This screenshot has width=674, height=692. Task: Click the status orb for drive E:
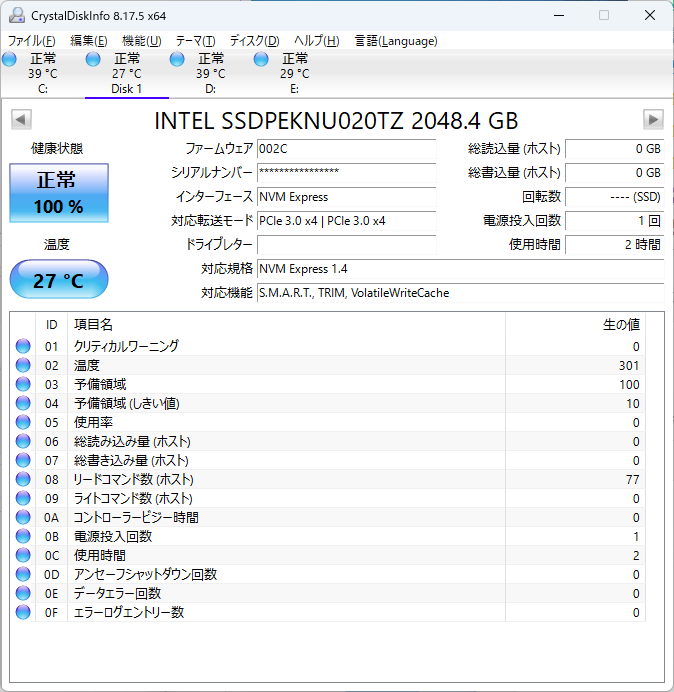pos(261,59)
